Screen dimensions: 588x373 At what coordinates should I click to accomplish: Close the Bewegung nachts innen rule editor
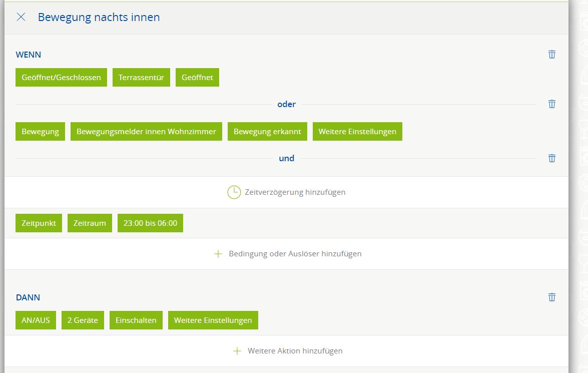click(x=21, y=17)
